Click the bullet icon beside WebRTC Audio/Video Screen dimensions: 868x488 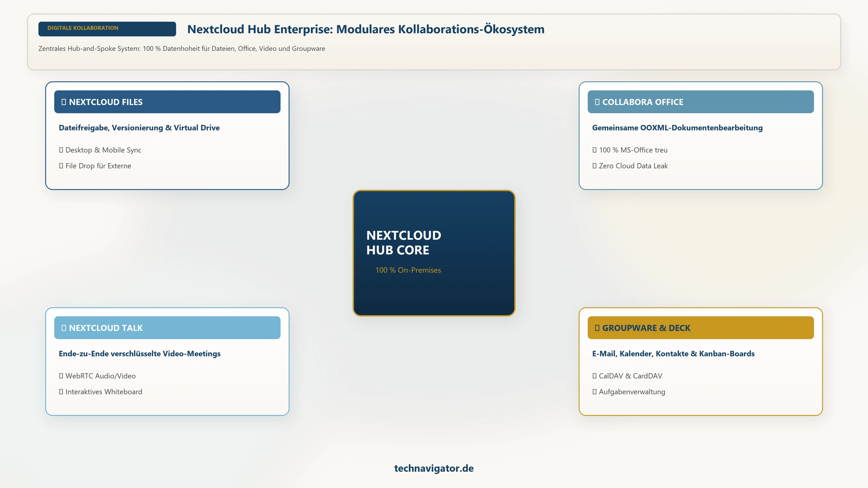point(61,376)
